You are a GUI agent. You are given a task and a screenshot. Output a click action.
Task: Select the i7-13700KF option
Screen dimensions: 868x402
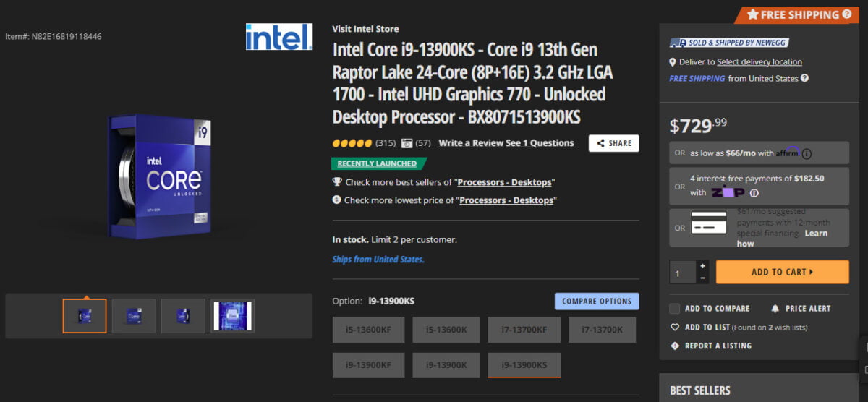point(524,330)
